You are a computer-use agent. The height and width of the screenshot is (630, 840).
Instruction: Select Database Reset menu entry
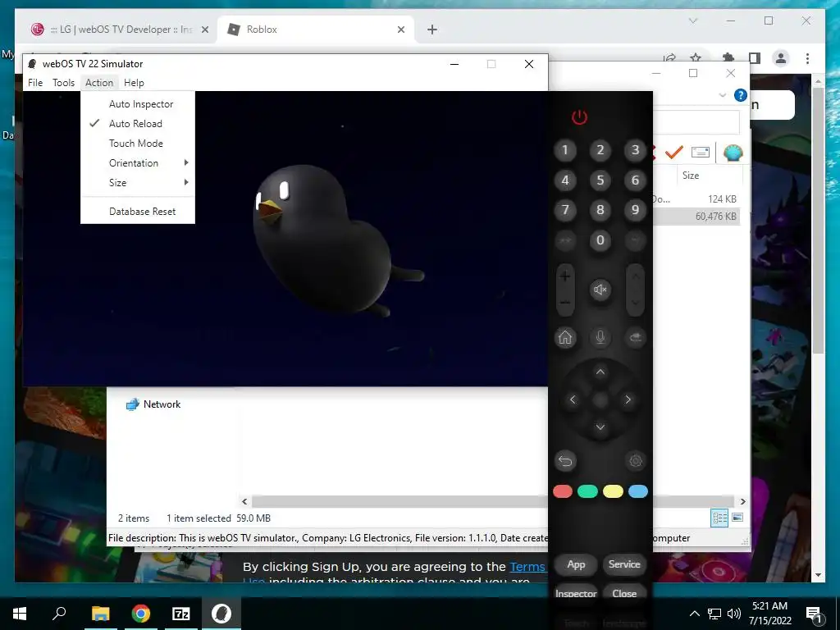[138, 212]
